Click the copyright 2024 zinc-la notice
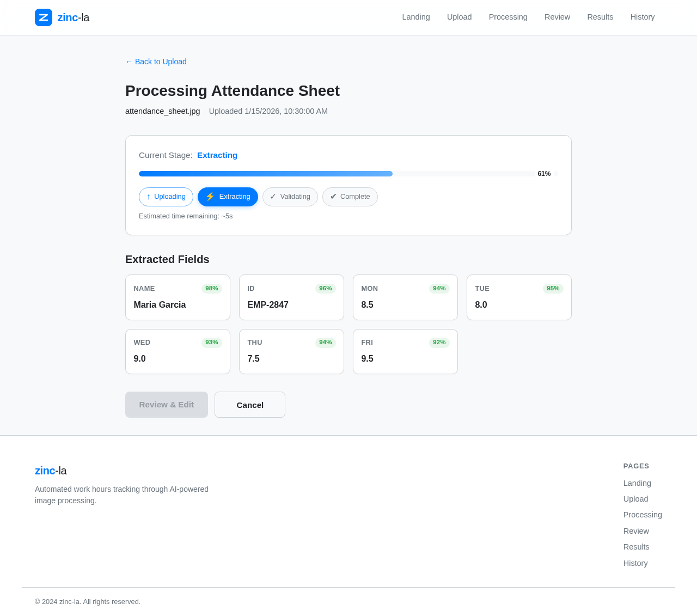697x616 pixels. [x=88, y=602]
